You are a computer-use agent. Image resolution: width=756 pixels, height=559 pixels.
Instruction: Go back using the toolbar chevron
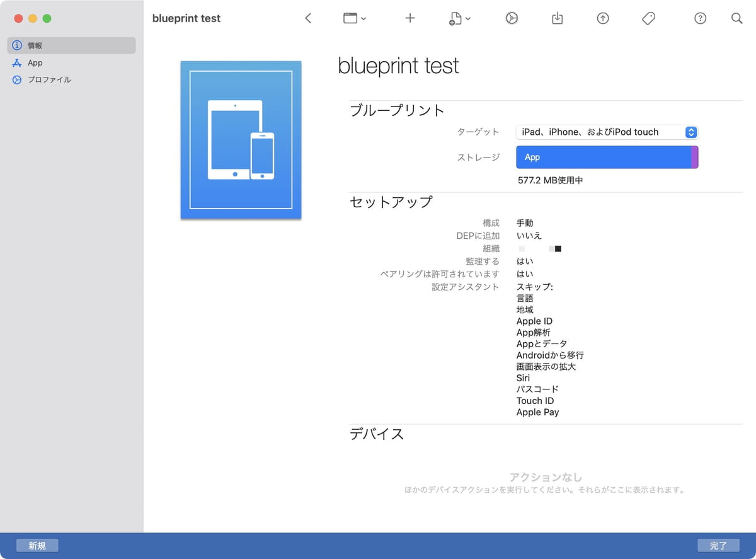tap(308, 18)
